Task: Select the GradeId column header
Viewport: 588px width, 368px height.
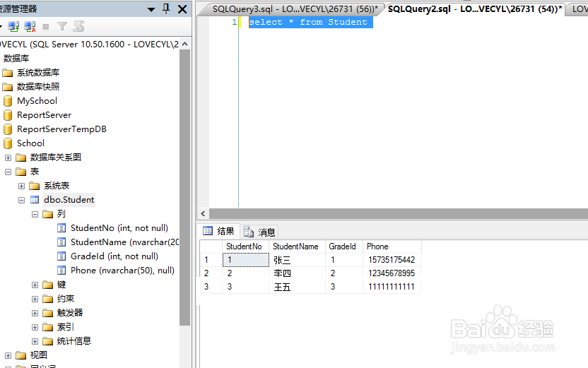Action: (x=344, y=247)
